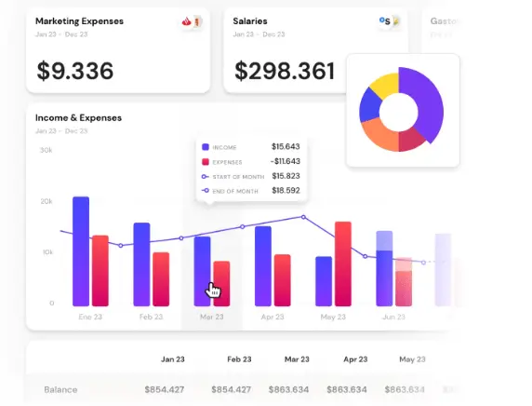Click the Ene 23 blue income bar
The height and width of the screenshot is (406, 532).
point(81,251)
